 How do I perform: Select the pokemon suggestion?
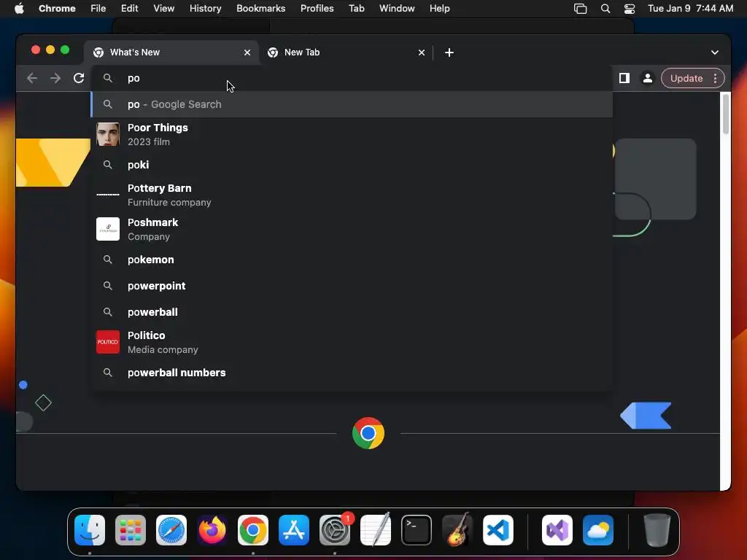352,260
